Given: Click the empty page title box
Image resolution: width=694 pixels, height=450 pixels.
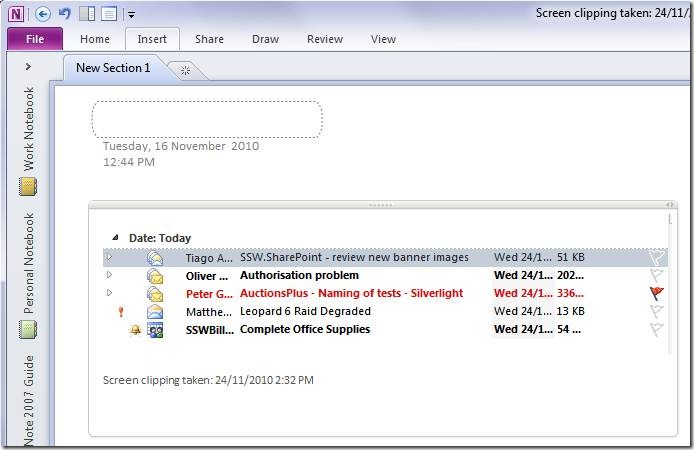Looking at the screenshot, I should coord(207,119).
